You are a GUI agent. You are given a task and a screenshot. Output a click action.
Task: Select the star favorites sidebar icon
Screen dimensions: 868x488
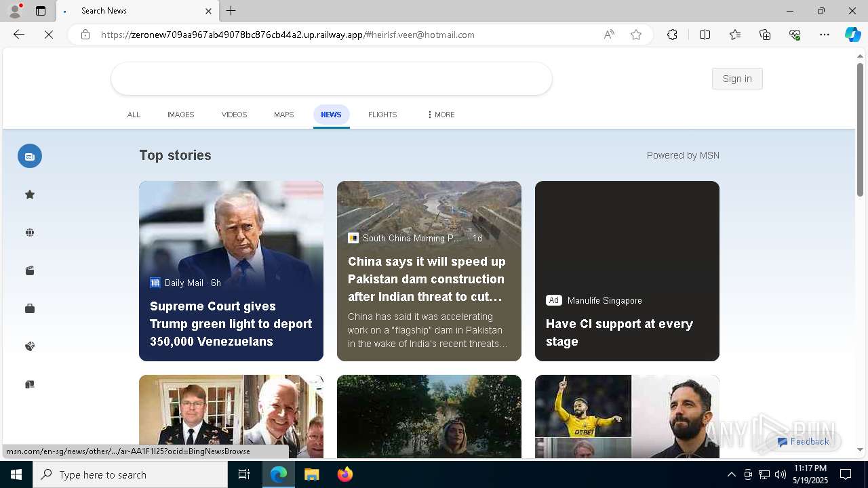click(30, 195)
